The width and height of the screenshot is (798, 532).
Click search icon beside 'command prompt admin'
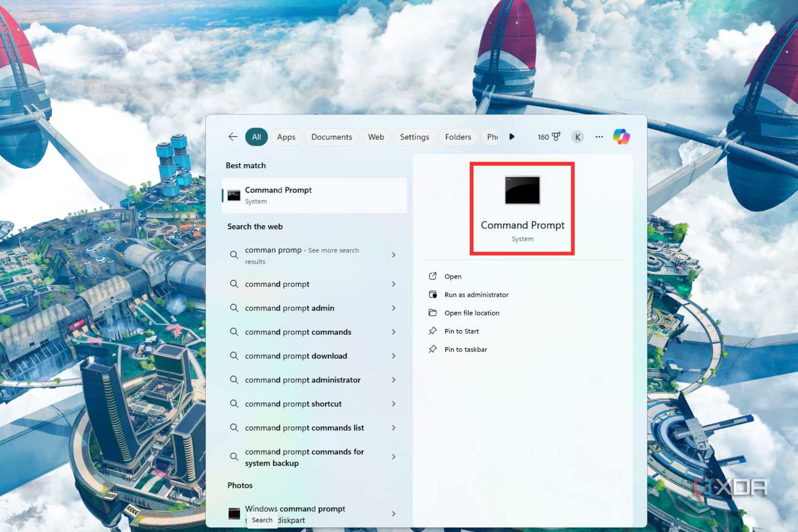234,308
